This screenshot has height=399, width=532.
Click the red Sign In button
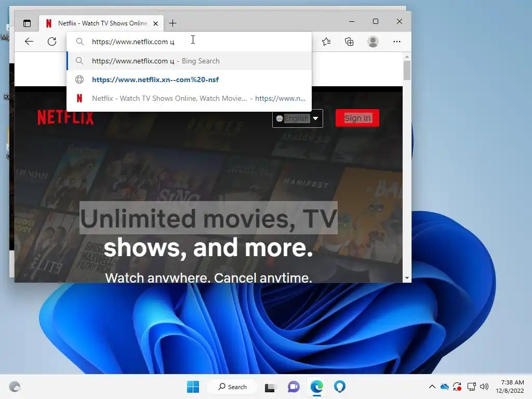[357, 118]
